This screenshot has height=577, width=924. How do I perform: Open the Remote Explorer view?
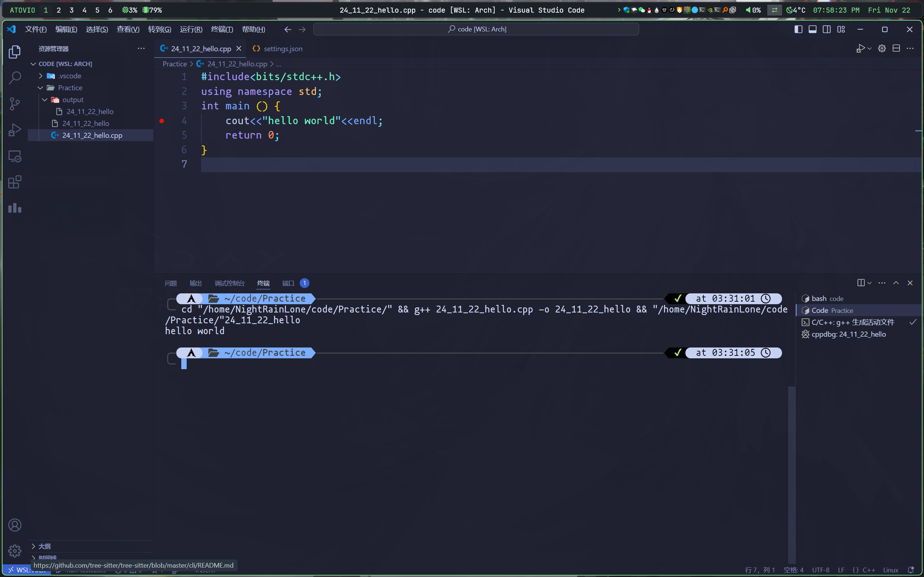click(x=14, y=156)
